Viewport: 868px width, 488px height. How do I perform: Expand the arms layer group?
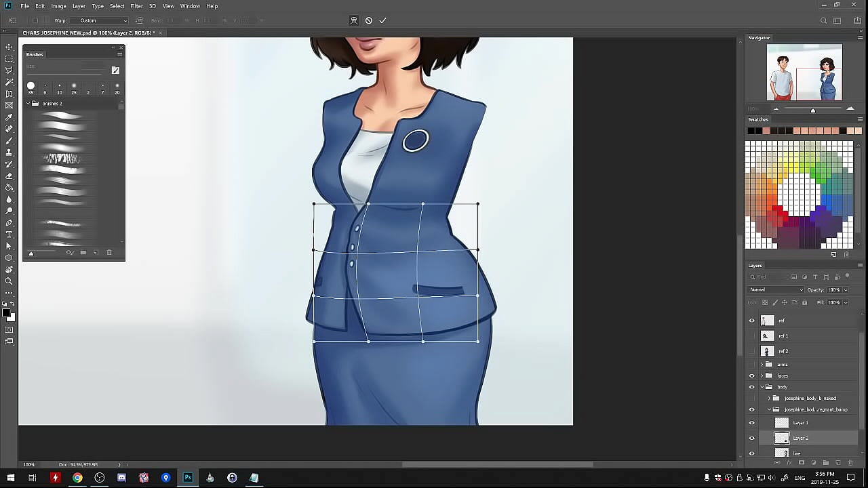[x=762, y=365]
